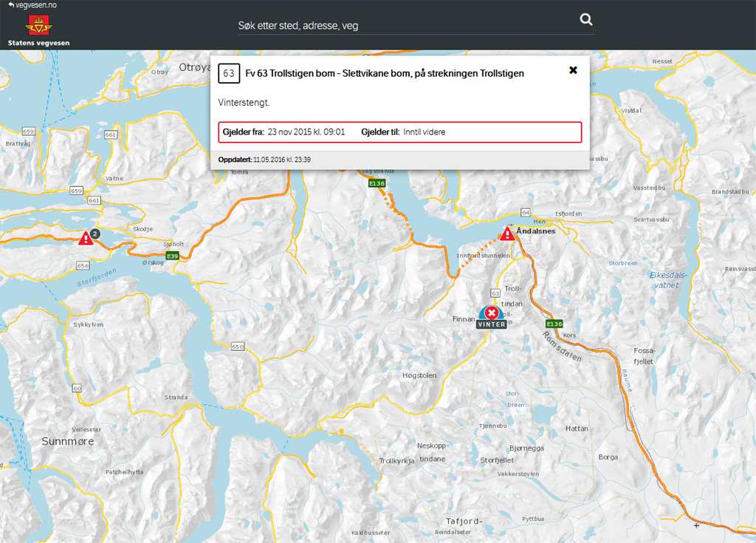
Task: Click the Oppdatert 11.05.2016 timestamp
Action: point(264,160)
